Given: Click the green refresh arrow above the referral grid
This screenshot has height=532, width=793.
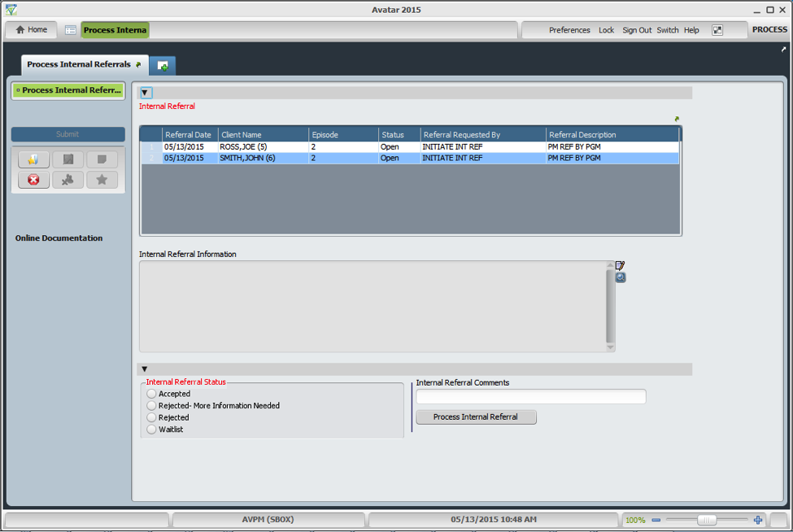Looking at the screenshot, I should point(676,119).
